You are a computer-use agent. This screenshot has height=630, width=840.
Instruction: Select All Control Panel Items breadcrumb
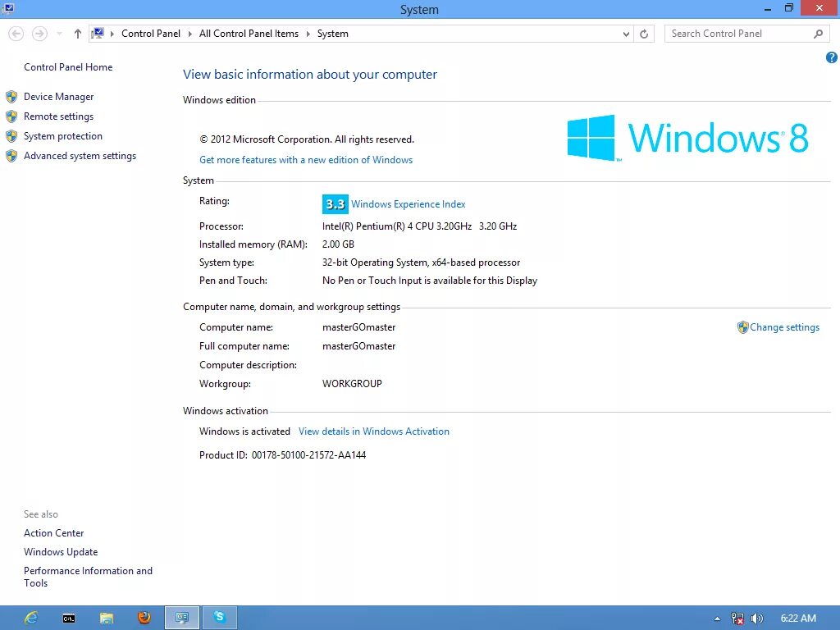[x=249, y=34]
